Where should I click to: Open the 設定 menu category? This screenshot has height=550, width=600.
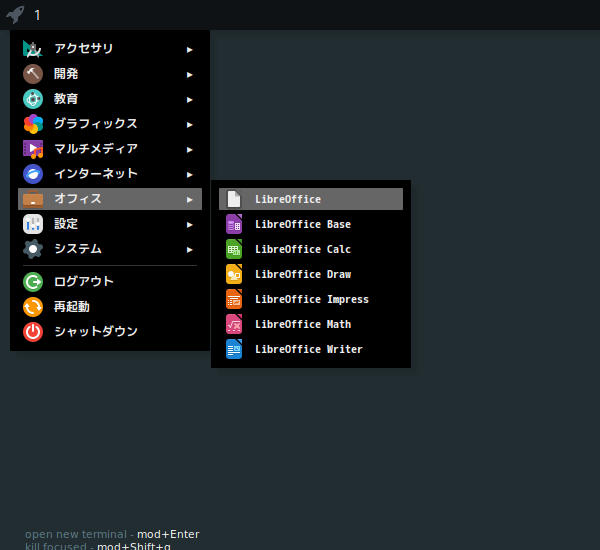click(110, 224)
